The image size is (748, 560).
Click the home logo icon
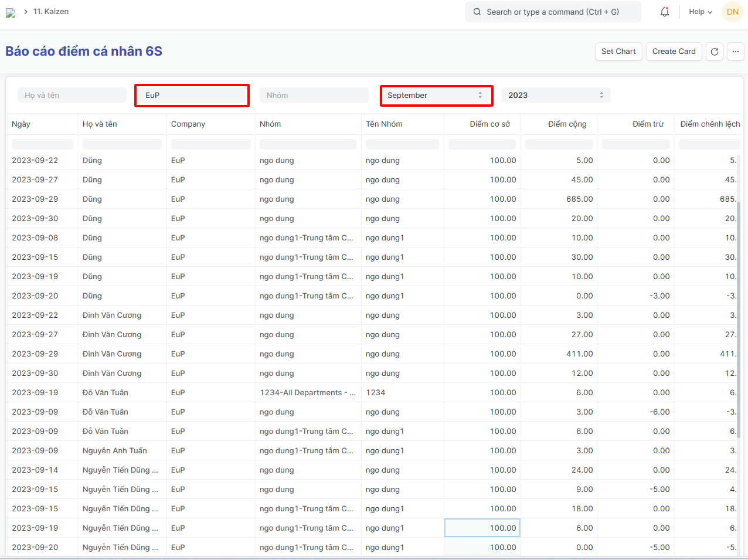[11, 12]
